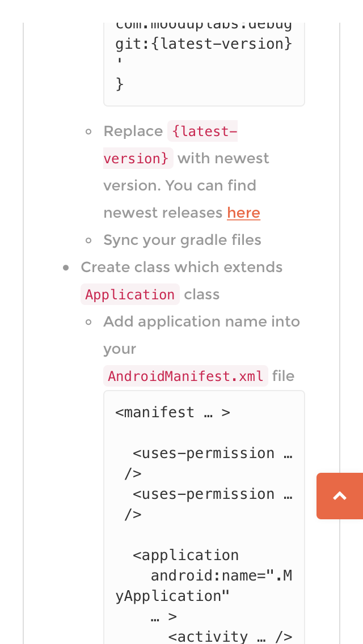
Task: Click the <manifest … > code line
Action: click(172, 412)
